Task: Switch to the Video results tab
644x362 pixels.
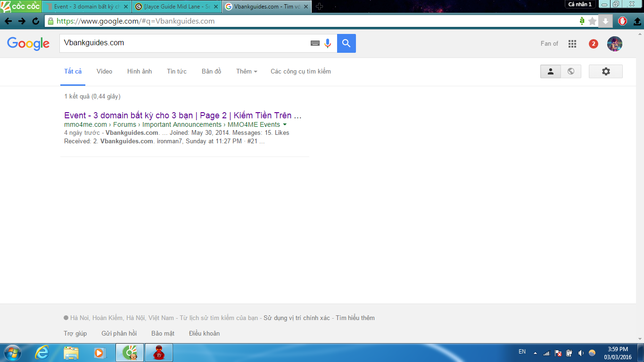Action: point(104,71)
